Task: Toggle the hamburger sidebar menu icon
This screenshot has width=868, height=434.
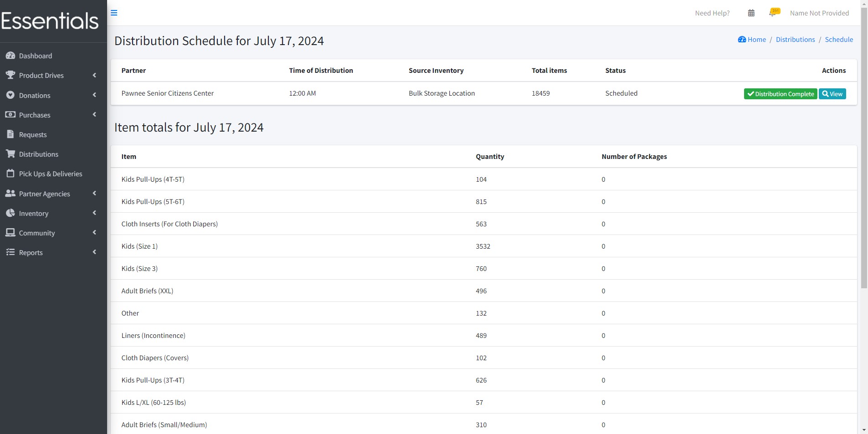Action: point(114,13)
